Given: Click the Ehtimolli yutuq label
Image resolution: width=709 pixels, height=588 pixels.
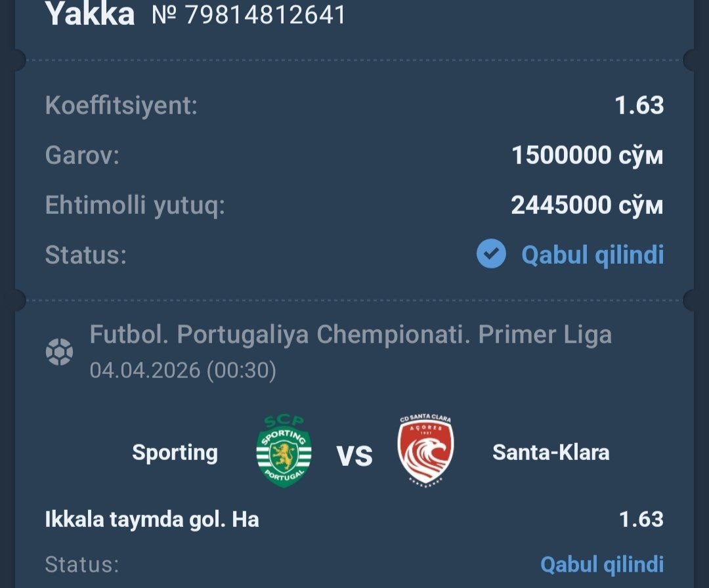Looking at the screenshot, I should (x=135, y=205).
